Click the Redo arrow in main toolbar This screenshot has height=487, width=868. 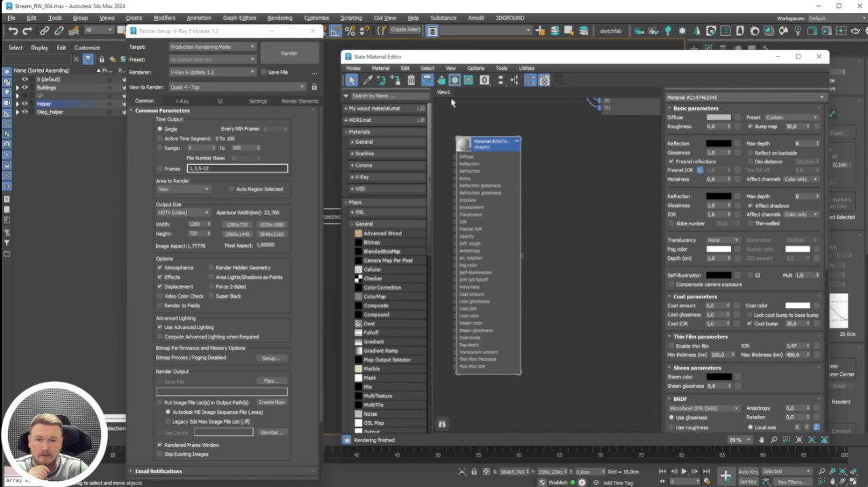(27, 31)
